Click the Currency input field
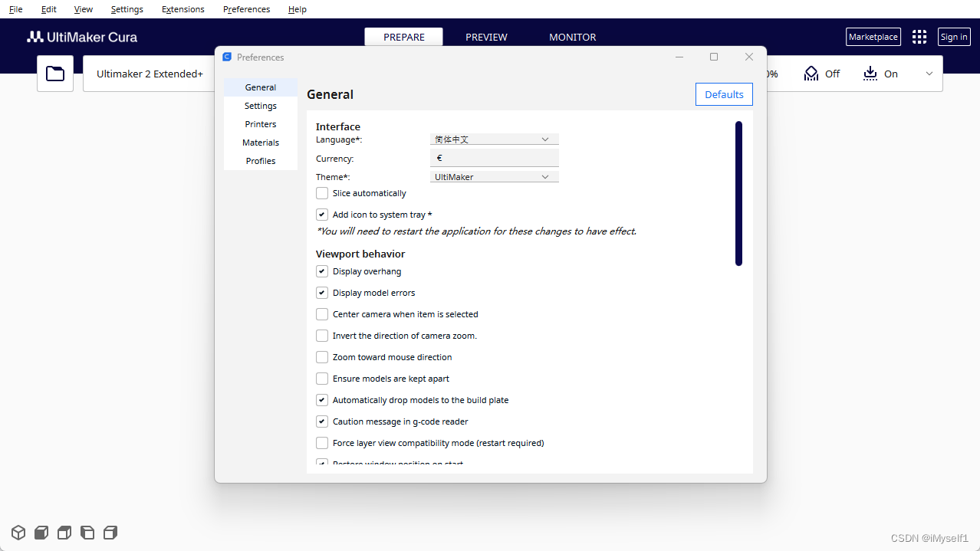Viewport: 980px width, 551px height. (495, 158)
